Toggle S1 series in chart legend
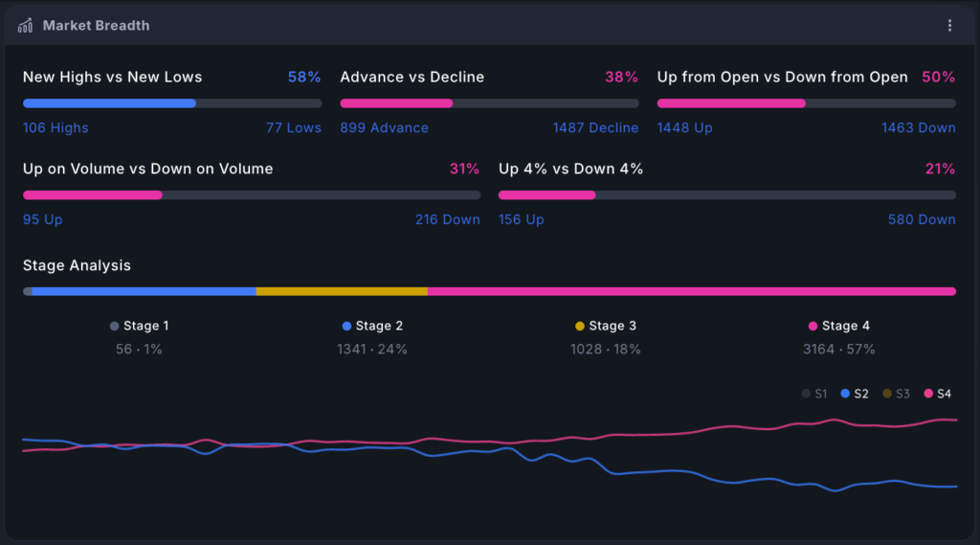980x545 pixels. [814, 394]
